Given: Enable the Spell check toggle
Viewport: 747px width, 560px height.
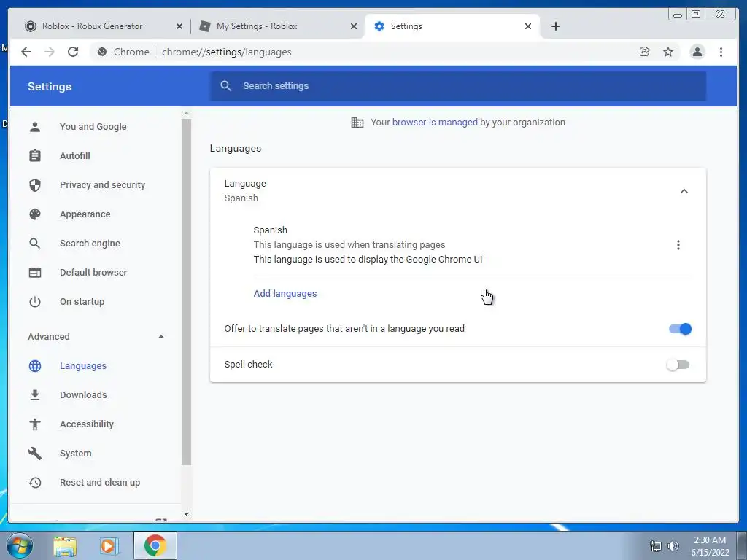Looking at the screenshot, I should [678, 365].
